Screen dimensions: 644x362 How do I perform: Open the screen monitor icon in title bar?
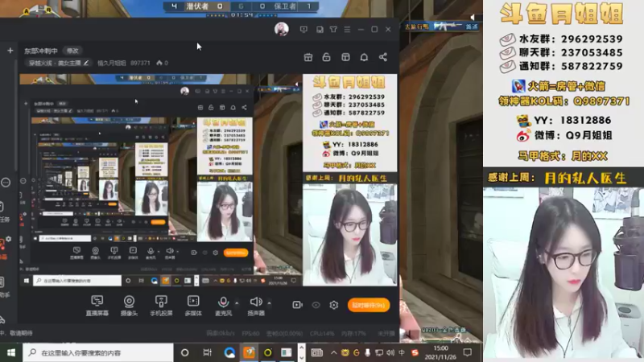[x=303, y=30]
